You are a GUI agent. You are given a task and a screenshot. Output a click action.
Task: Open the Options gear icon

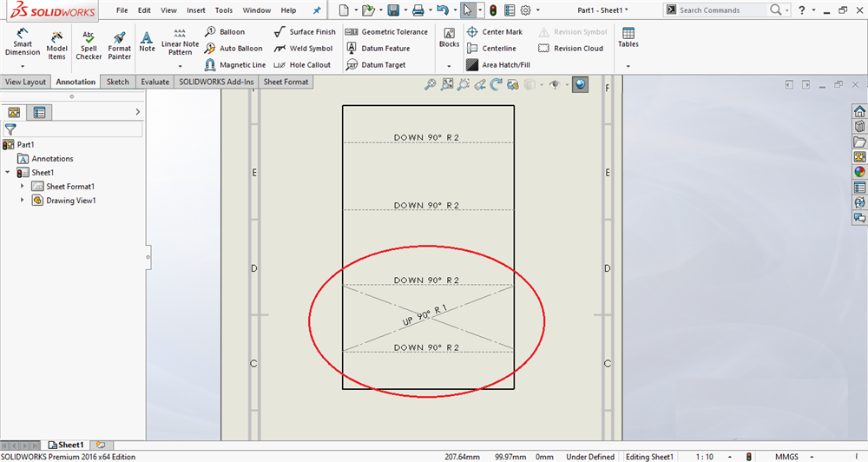(526, 10)
